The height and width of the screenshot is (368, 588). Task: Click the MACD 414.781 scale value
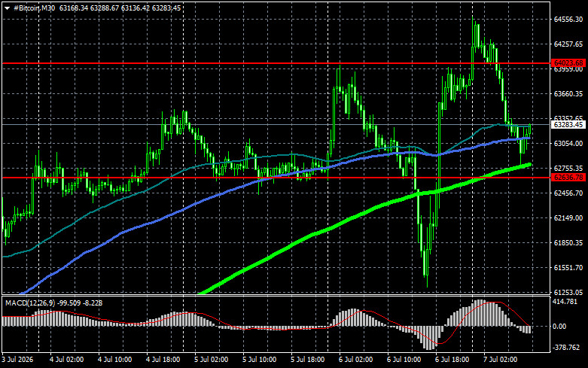(x=565, y=302)
